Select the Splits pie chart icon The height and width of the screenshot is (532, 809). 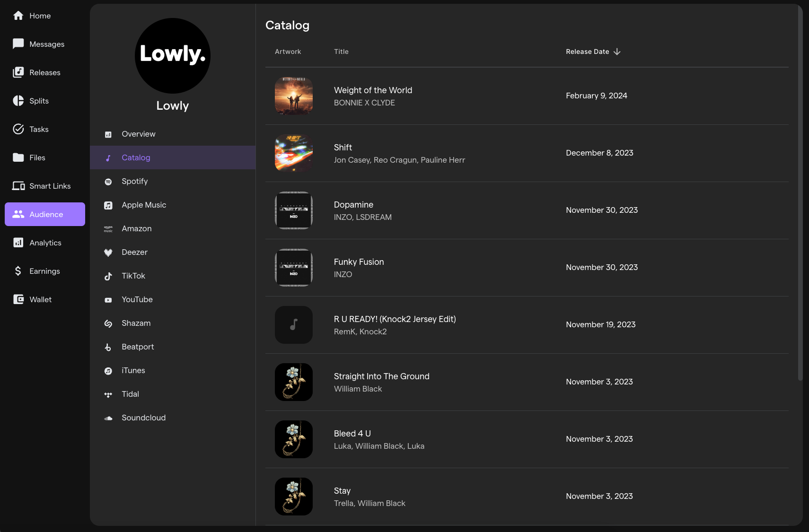tap(18, 101)
